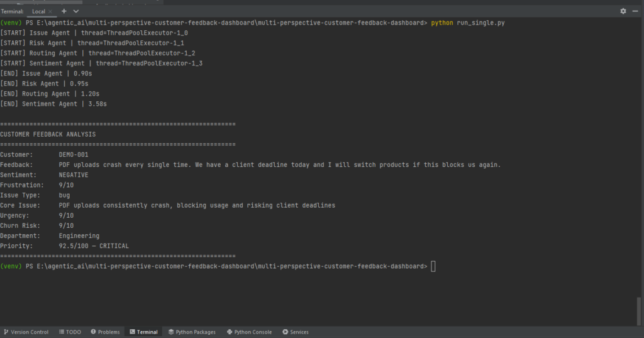Add a new terminal session tab
Screen dimensions: 644x338
pos(64,11)
